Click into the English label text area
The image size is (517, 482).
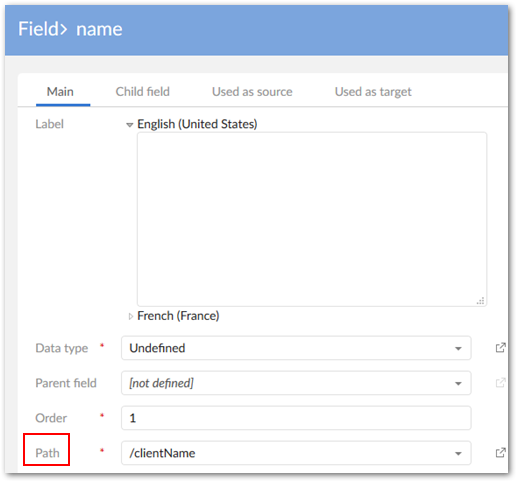pos(312,219)
